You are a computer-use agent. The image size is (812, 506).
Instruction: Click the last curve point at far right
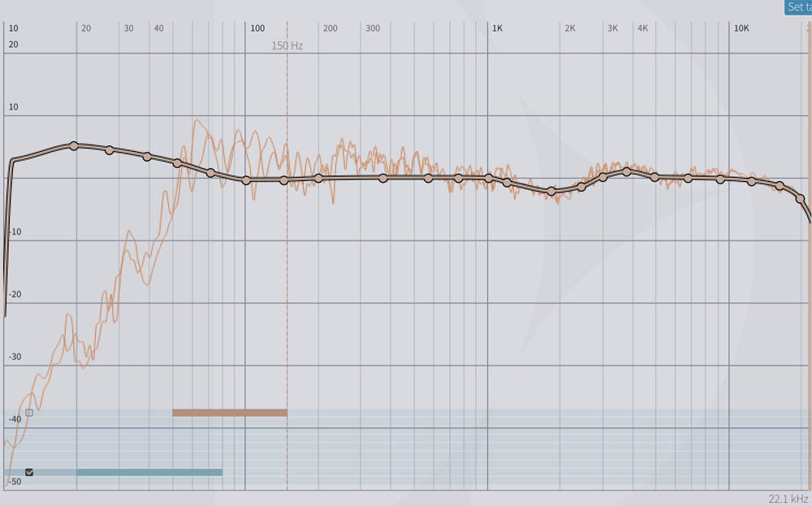[x=800, y=198]
